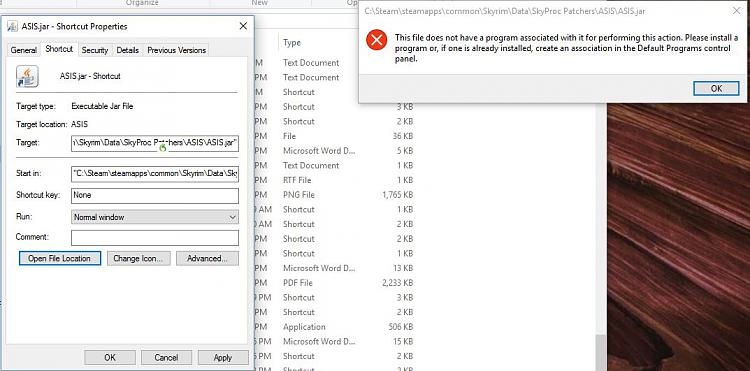The height and width of the screenshot is (371, 750).
Task: Click the title bar icon of Shortcut Properties
Action: point(12,26)
